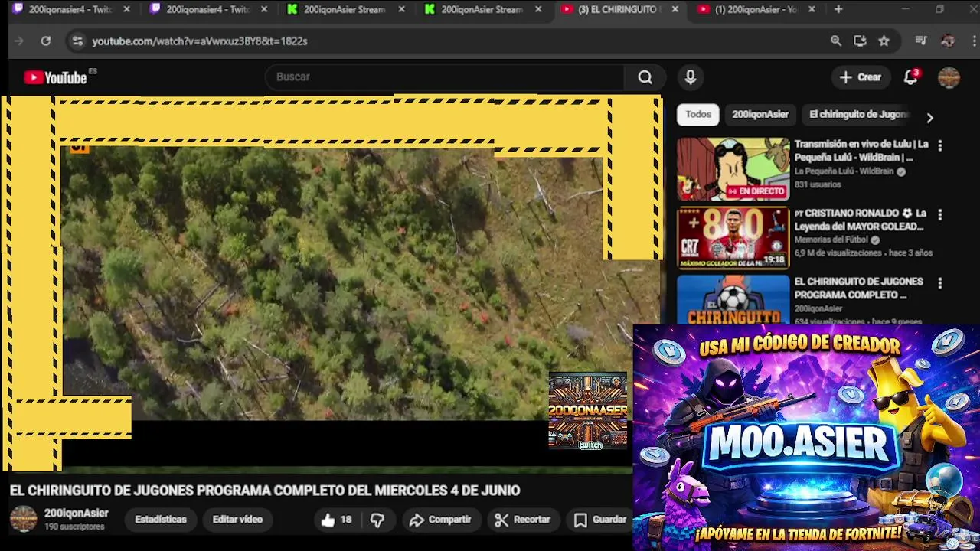Open site information icon beside URL
980x551 pixels.
77,41
